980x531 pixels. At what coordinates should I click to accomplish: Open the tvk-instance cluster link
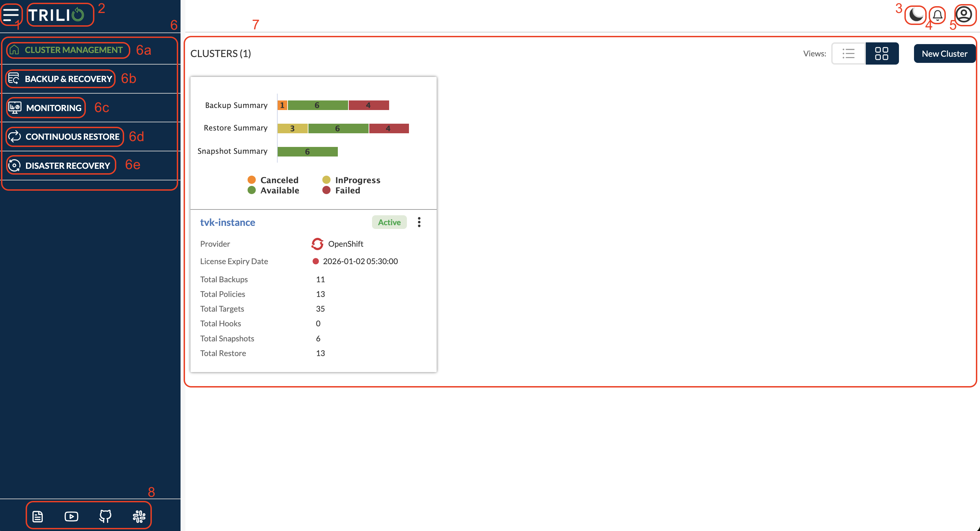[227, 222]
